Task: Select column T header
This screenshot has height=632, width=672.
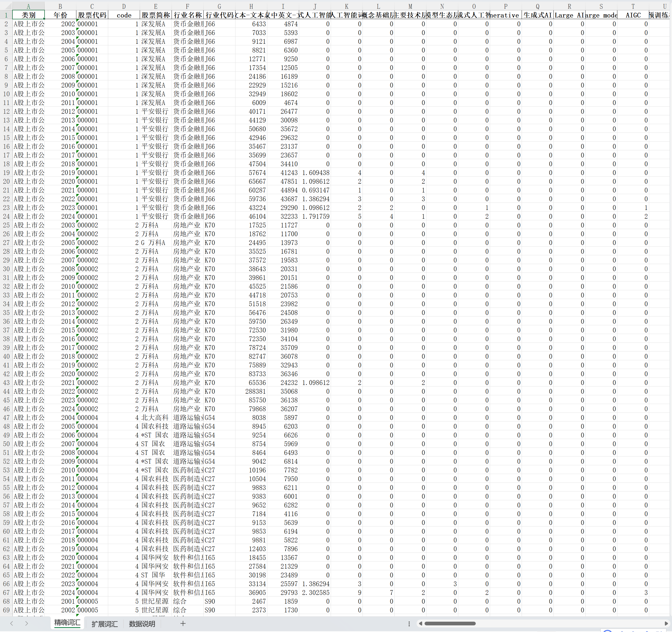Action: pos(633,6)
